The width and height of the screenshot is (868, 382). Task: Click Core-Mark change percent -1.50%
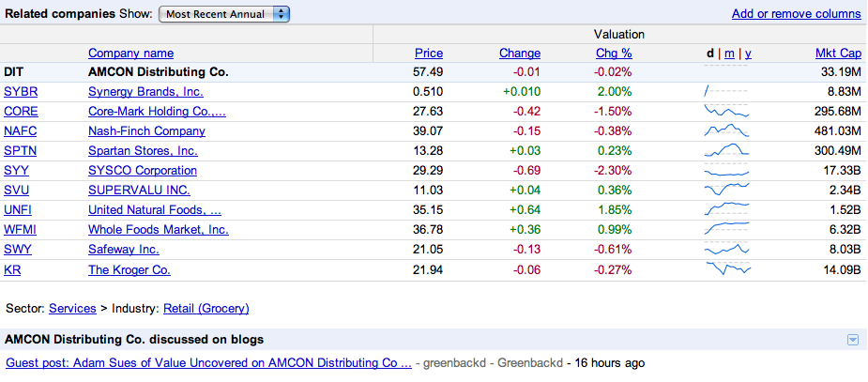coord(612,112)
